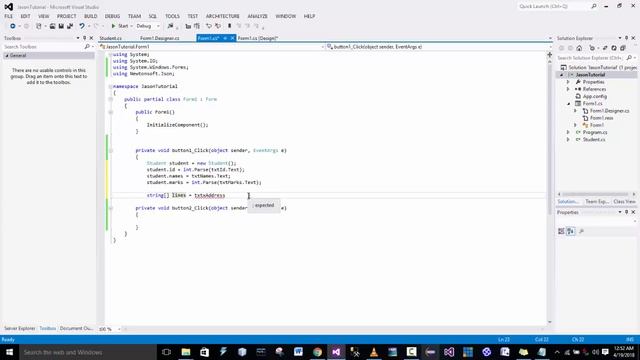Click the bookmark toolbar icon
The height and width of the screenshot is (360, 640).
(x=229, y=26)
